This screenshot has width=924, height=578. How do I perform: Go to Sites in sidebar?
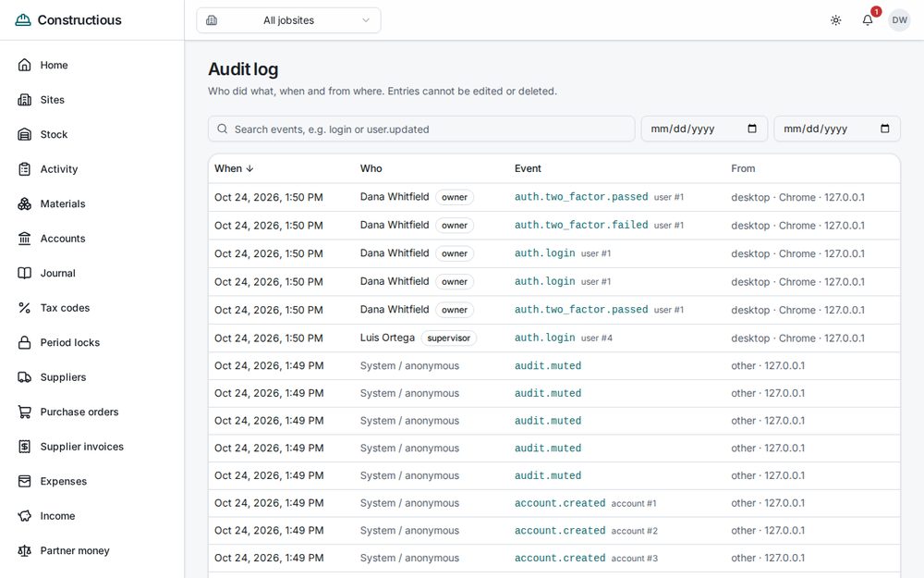tap(91, 100)
